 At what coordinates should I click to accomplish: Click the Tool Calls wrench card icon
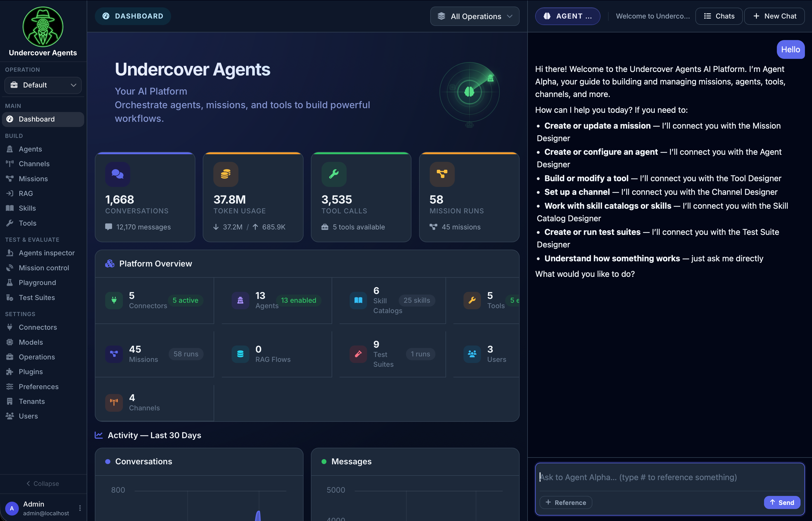click(x=334, y=174)
